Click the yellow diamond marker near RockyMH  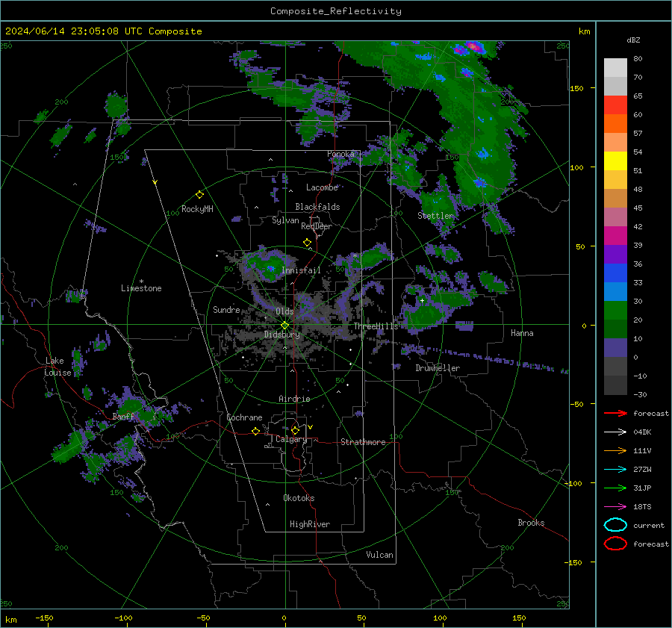199,195
